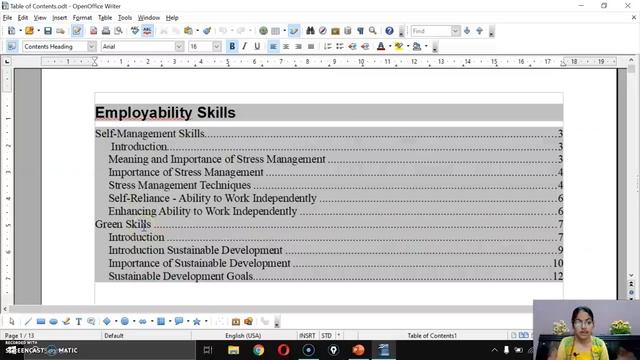Open the Insert menu
The height and width of the screenshot is (360, 640).
point(59,18)
